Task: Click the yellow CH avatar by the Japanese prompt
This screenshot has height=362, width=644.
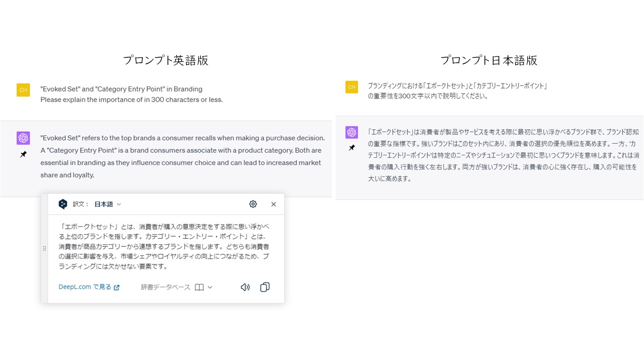Action: point(352,87)
